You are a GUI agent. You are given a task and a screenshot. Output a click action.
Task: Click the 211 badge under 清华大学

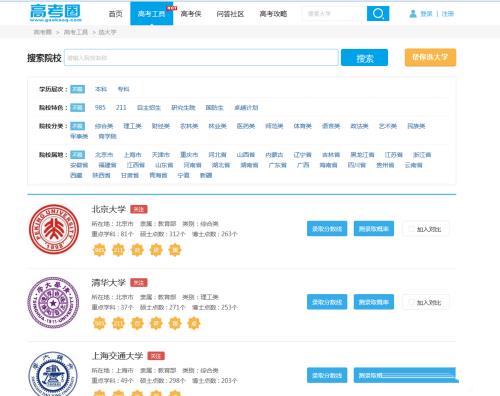pyautogui.click(x=118, y=323)
